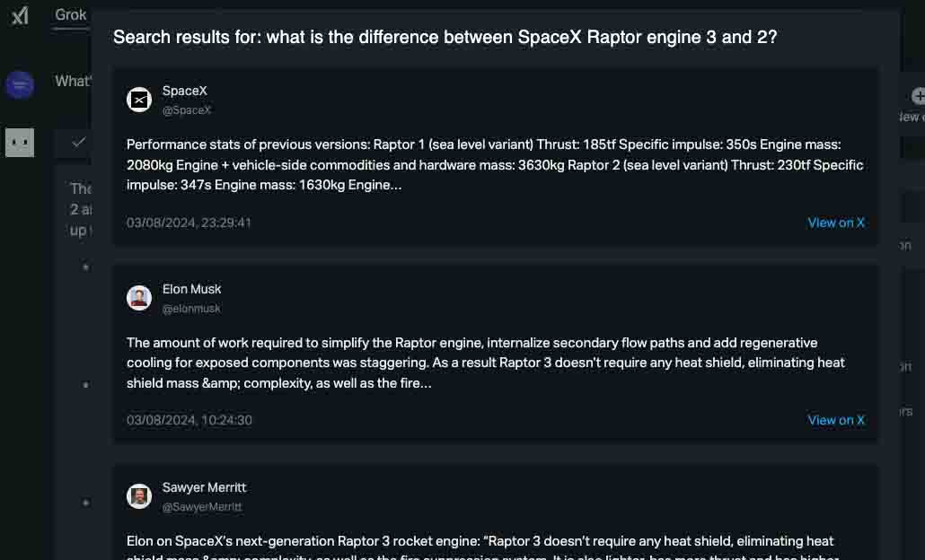Screen dimensions: 925x560
Task: Click the blue user avatar icon
Action: [20, 85]
